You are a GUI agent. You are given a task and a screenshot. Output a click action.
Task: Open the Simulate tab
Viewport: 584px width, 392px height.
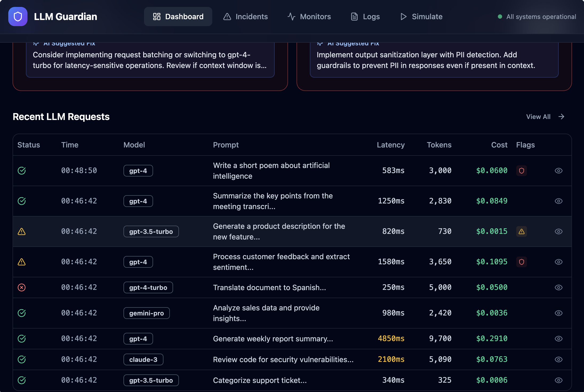421,17
